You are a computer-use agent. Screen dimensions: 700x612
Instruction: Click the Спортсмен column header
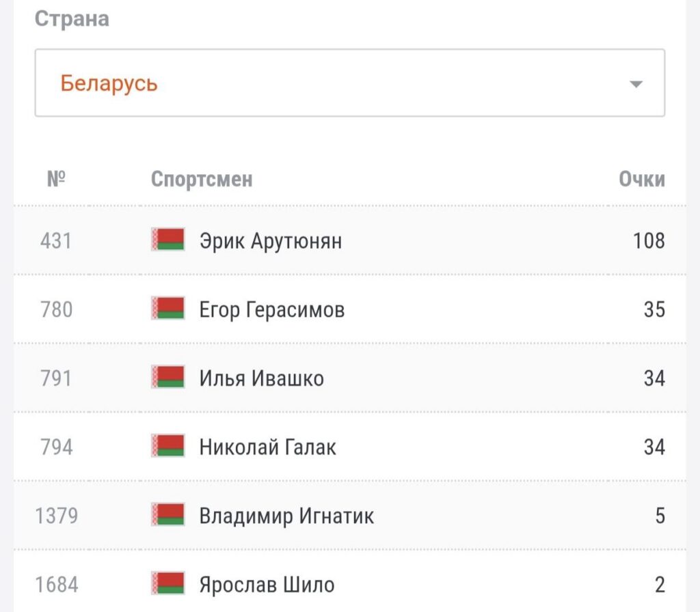(x=202, y=179)
